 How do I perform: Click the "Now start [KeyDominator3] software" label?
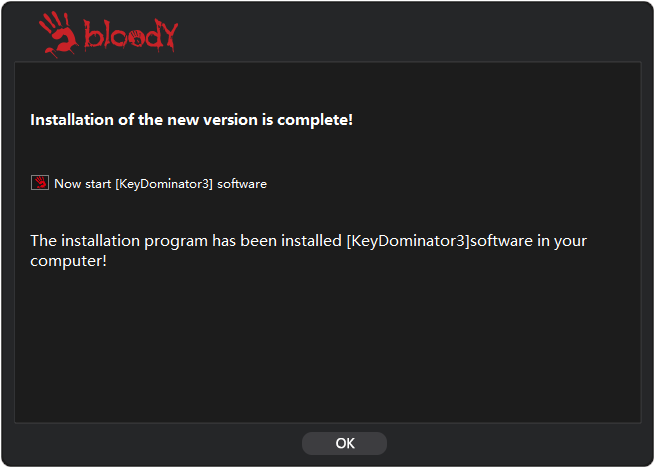coord(160,184)
